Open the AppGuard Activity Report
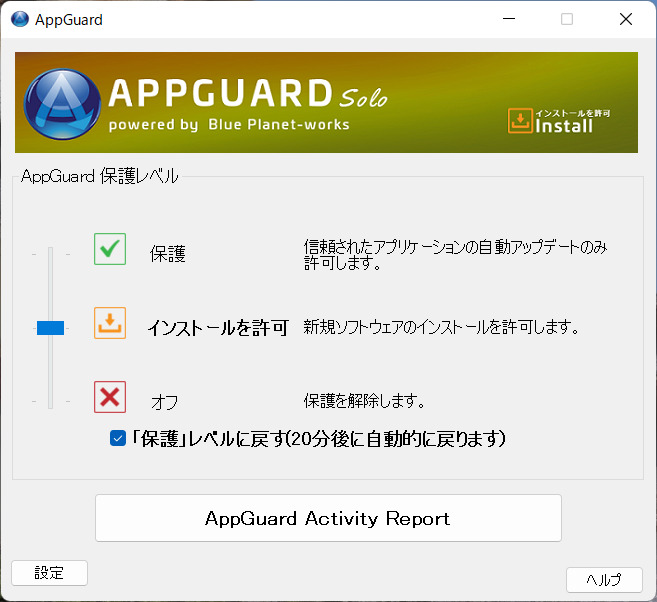The image size is (657, 602). coord(328,518)
